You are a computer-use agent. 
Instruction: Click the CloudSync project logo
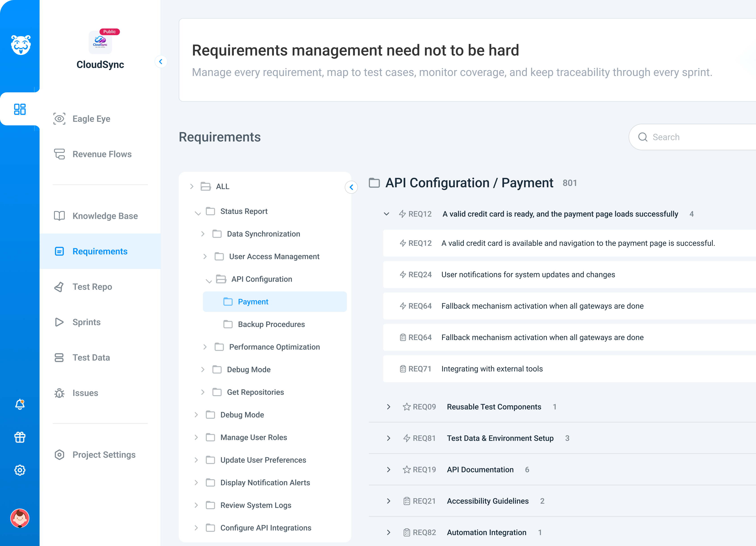click(100, 42)
